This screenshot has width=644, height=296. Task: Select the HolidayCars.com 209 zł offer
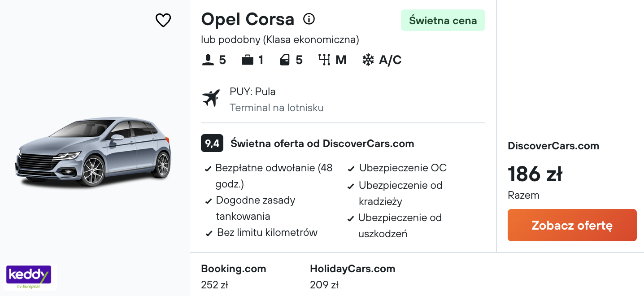(x=352, y=277)
